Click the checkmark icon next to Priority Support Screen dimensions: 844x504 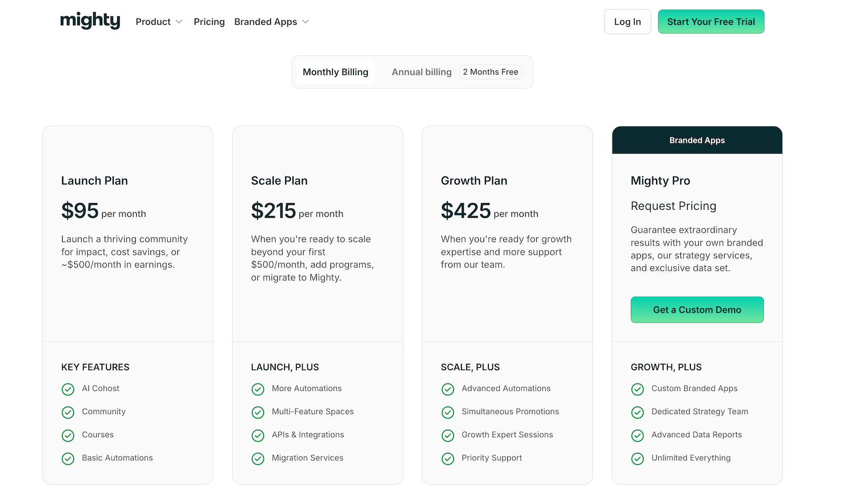coord(448,459)
